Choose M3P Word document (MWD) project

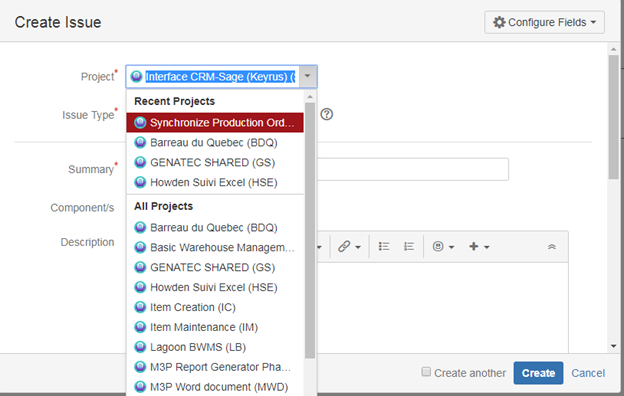pyautogui.click(x=215, y=387)
